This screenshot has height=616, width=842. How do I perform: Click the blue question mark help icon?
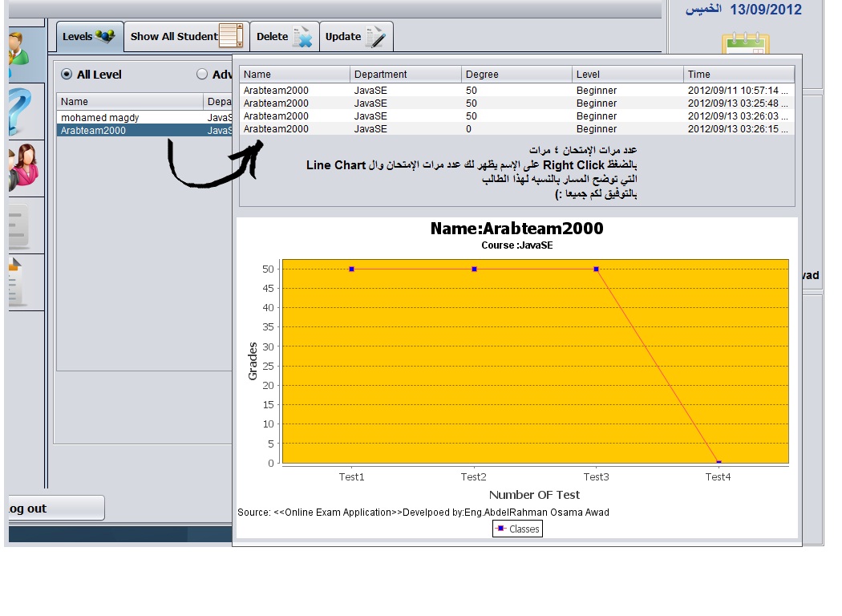(x=20, y=111)
